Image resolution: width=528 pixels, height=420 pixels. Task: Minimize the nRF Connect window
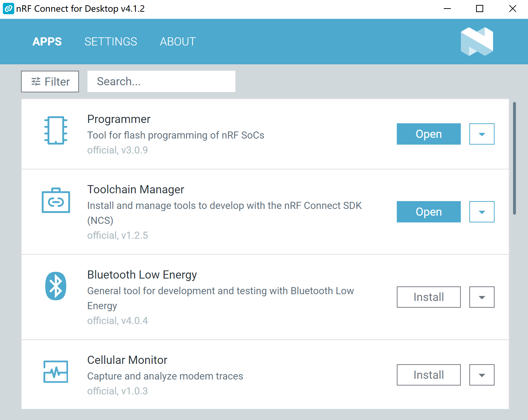(447, 9)
